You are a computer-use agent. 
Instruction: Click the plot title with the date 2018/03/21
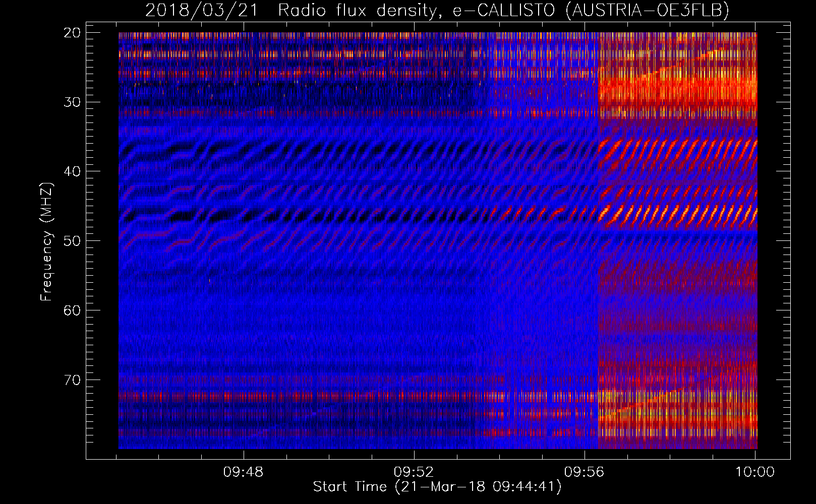[437, 10]
